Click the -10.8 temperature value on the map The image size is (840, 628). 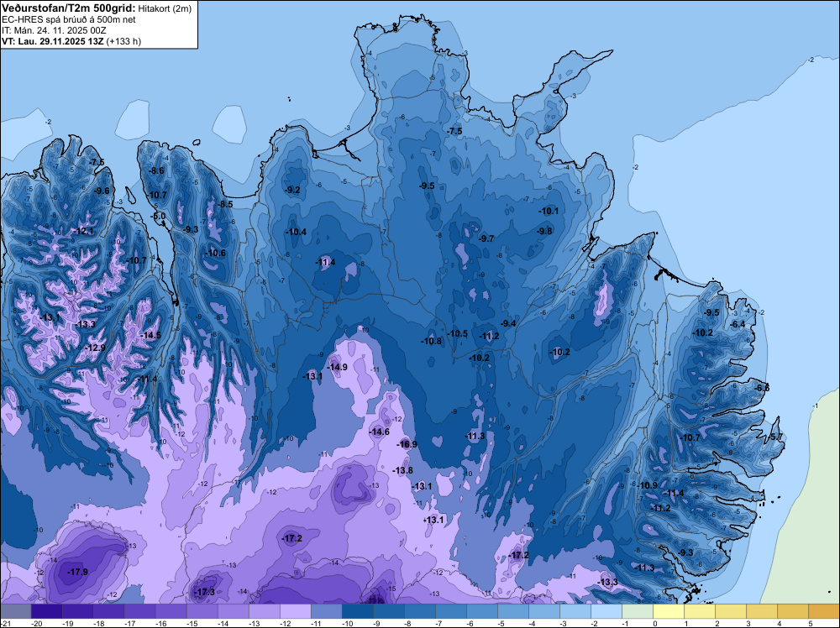431,341
